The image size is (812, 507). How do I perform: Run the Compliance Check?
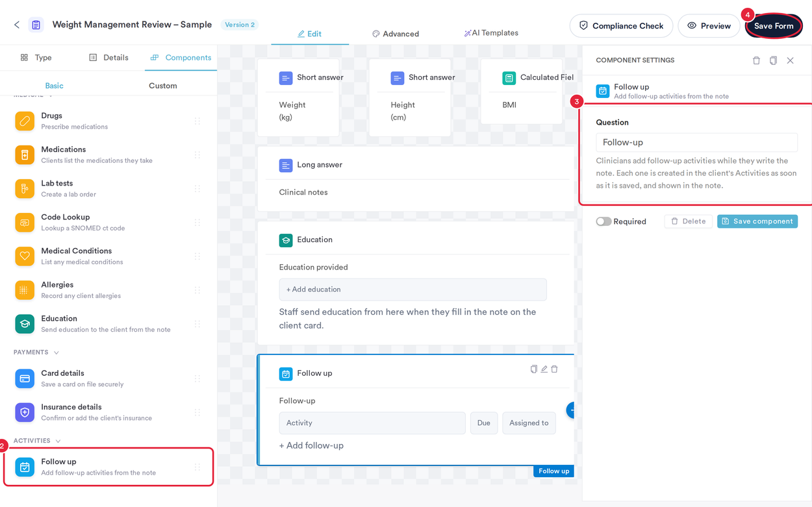[x=621, y=26]
